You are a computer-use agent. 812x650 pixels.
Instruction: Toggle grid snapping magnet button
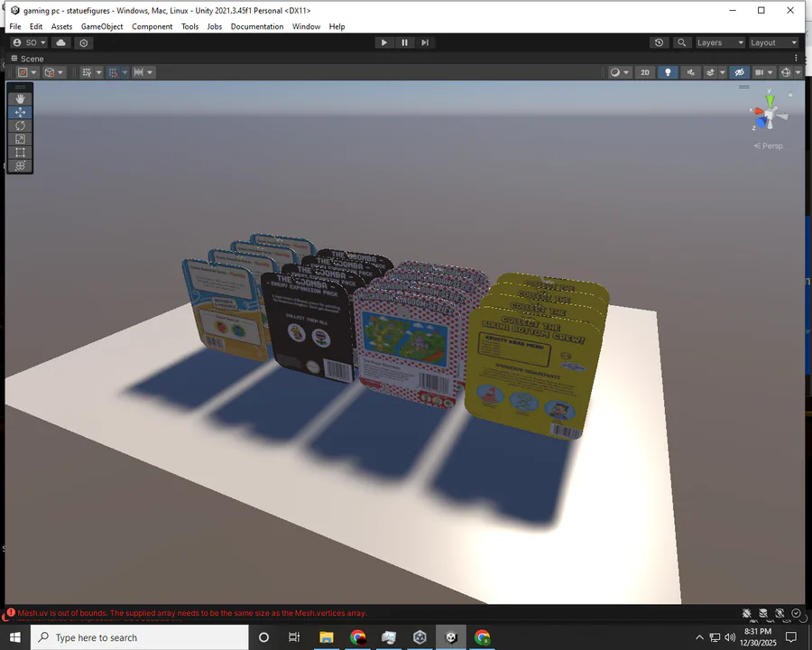pos(113,72)
